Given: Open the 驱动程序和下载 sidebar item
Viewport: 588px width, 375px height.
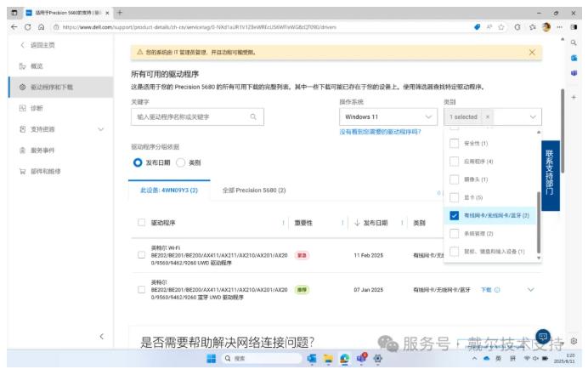Looking at the screenshot, I should (x=60, y=87).
